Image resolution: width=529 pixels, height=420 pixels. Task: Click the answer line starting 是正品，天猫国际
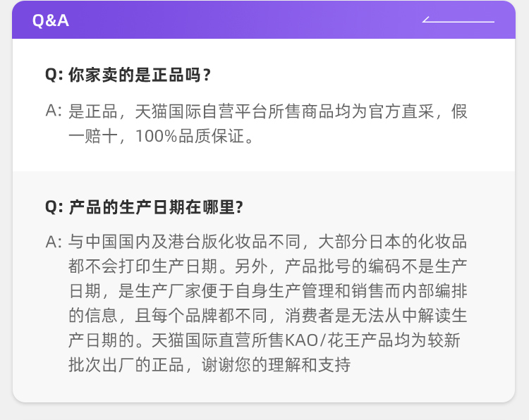click(x=268, y=111)
